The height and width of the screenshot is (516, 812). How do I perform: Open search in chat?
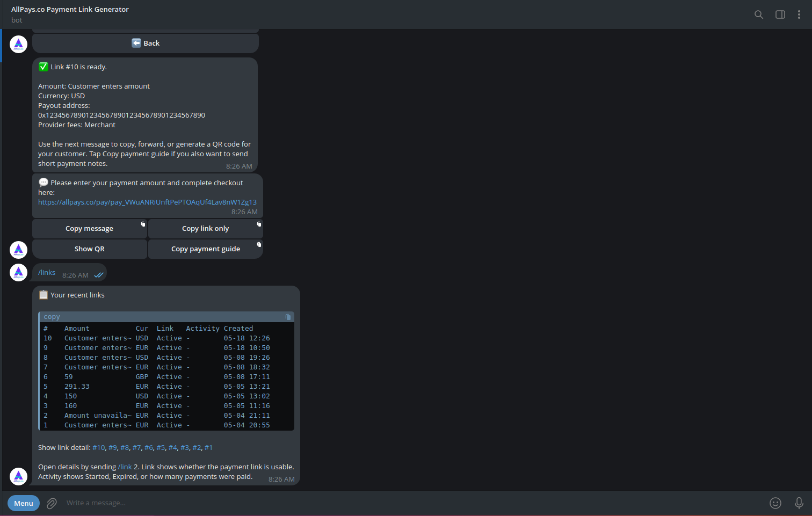[x=759, y=14]
